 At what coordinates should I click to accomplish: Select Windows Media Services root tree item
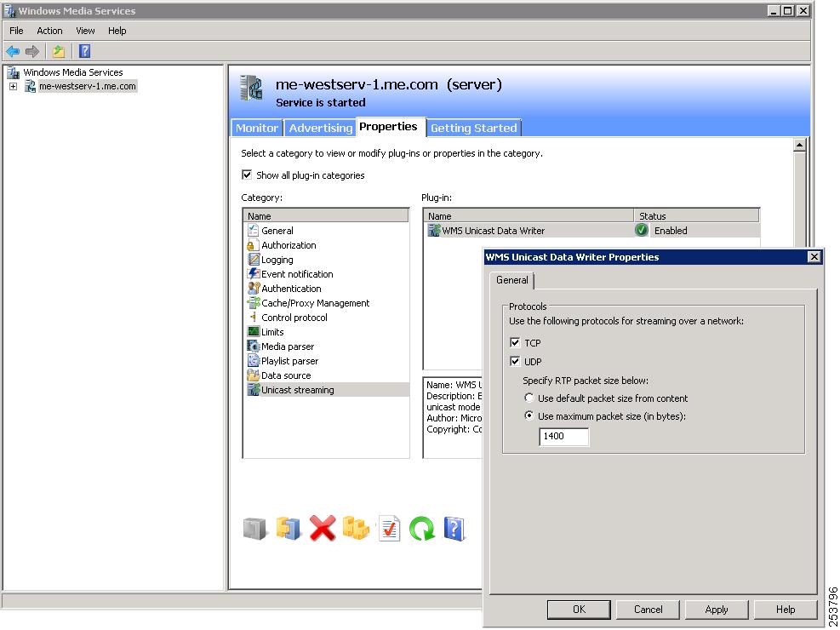pyautogui.click(x=73, y=72)
